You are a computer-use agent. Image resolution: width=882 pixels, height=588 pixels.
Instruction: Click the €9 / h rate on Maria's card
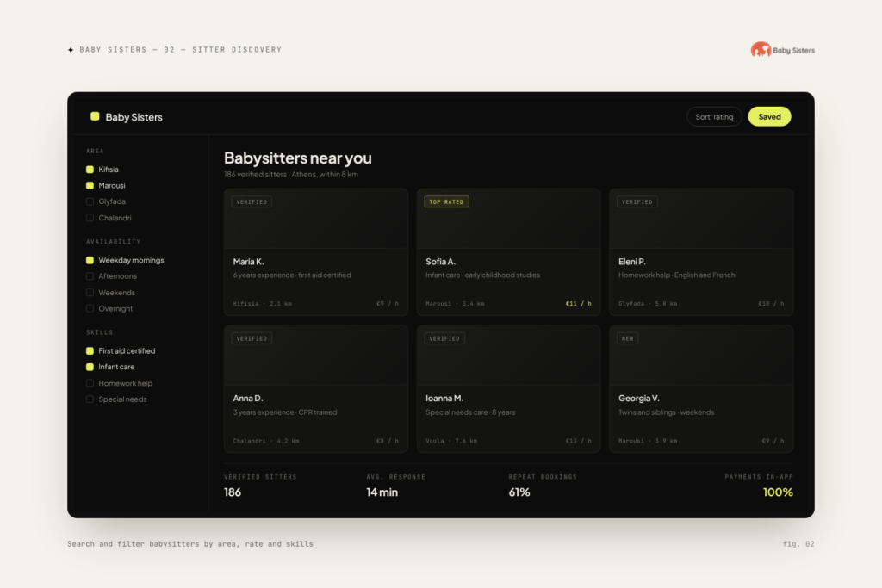[x=388, y=304]
